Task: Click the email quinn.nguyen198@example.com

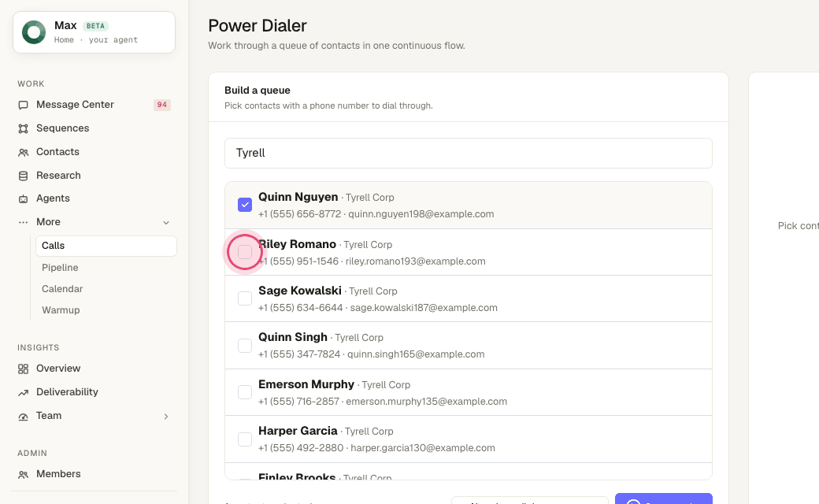Action: [421, 214]
